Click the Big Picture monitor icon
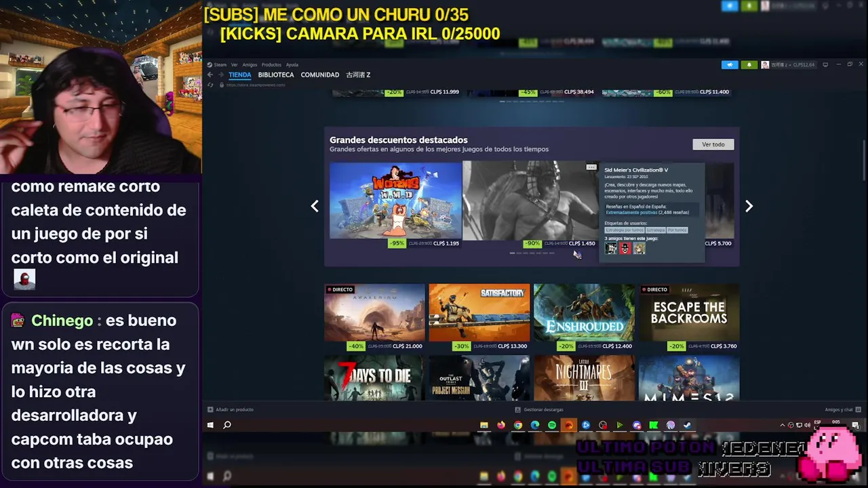The height and width of the screenshot is (488, 868). pos(825,65)
